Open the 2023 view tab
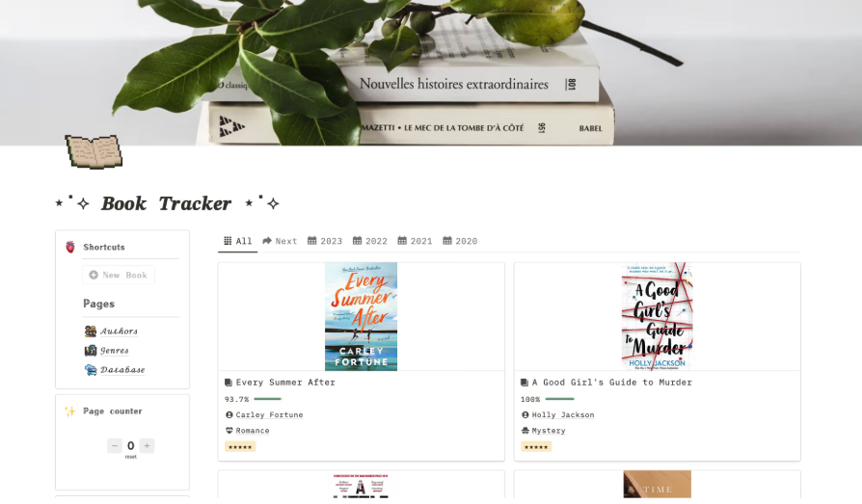Screen dimensions: 862x504 [x=325, y=241]
